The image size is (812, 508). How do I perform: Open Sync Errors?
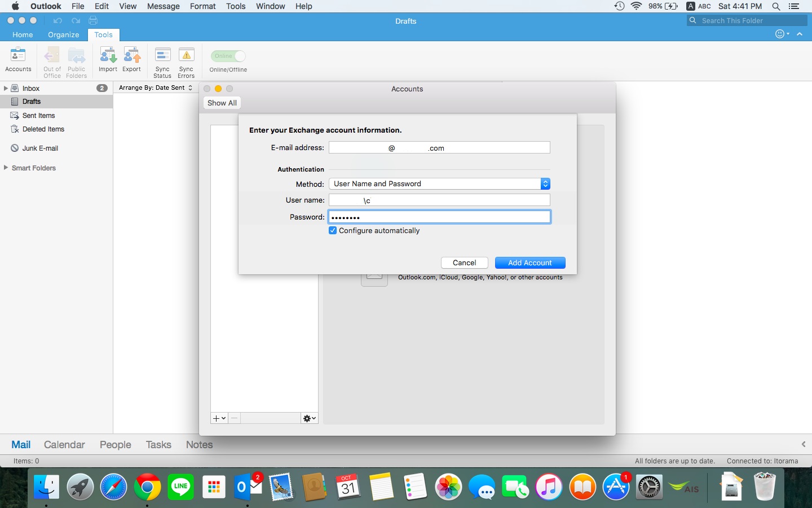pyautogui.click(x=186, y=62)
